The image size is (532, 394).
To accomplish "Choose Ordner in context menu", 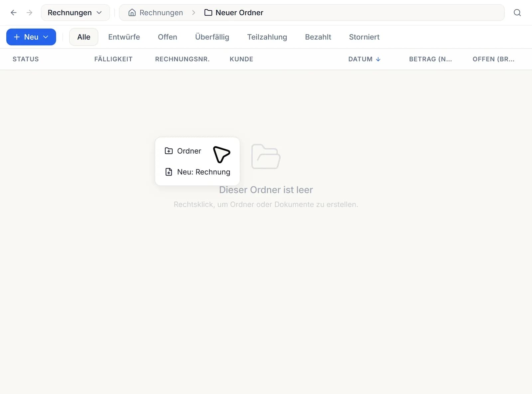I will click(x=197, y=151).
